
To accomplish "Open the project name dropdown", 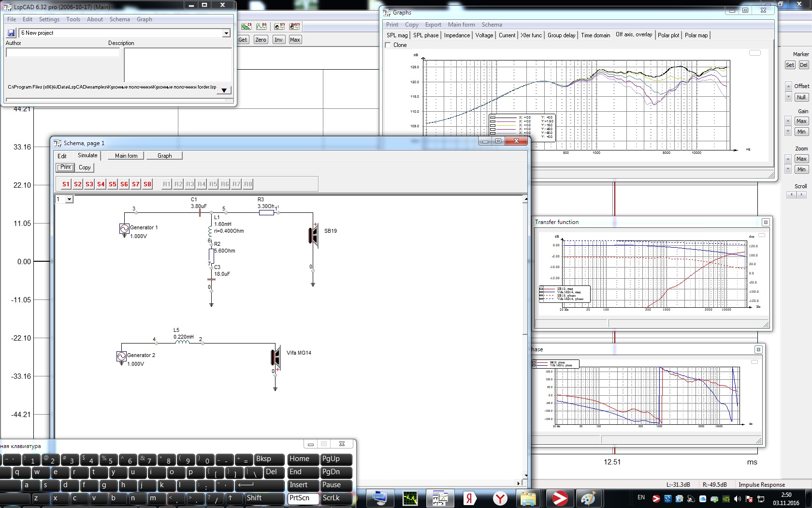I will coord(226,33).
